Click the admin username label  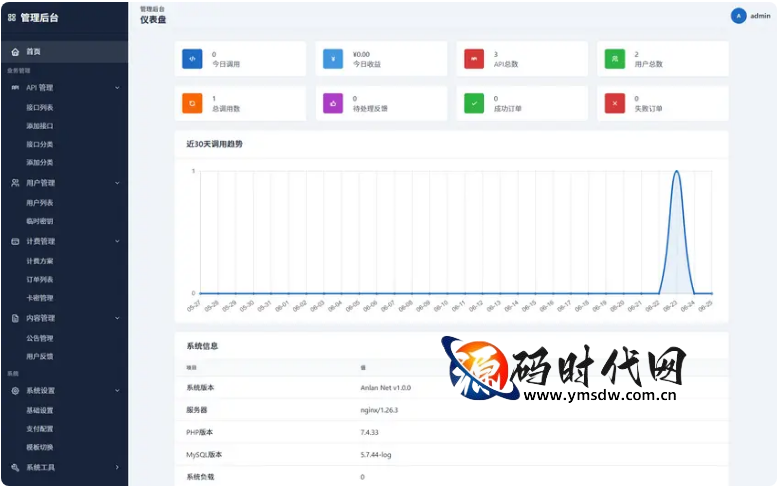(760, 16)
